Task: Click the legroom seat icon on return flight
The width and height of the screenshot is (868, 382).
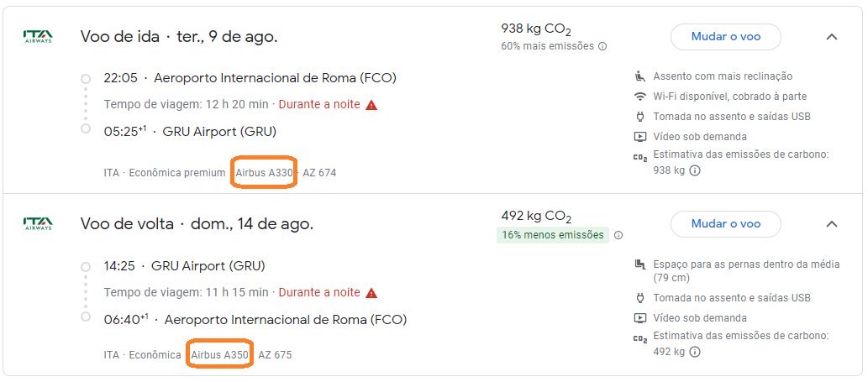Action: [x=640, y=264]
